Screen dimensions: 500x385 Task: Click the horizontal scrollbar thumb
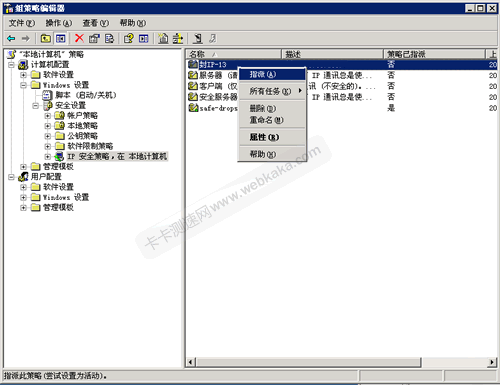point(309,362)
